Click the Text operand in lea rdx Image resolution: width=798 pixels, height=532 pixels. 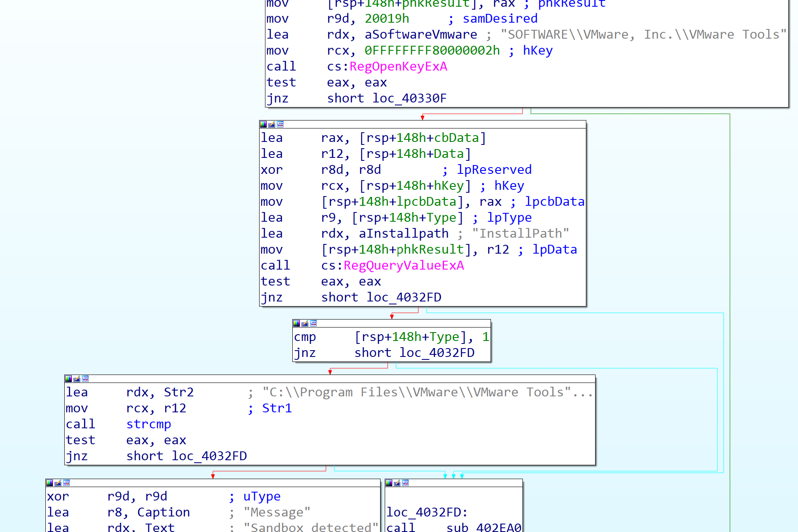[x=160, y=527]
